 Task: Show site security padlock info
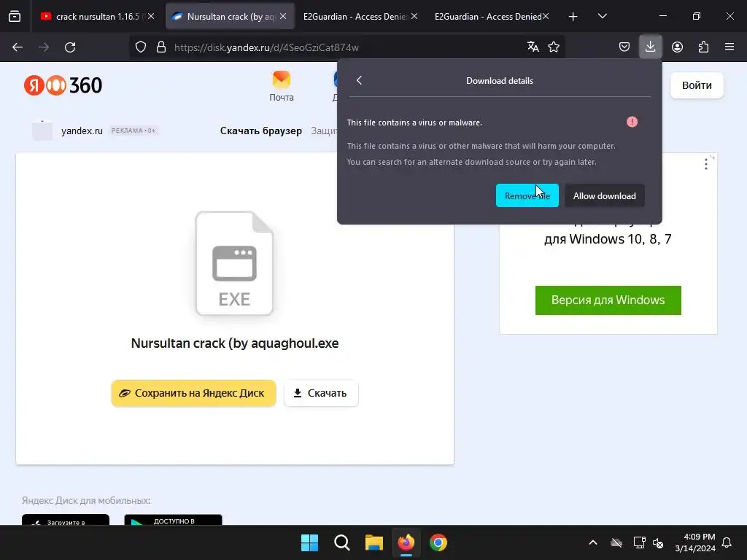point(161,47)
